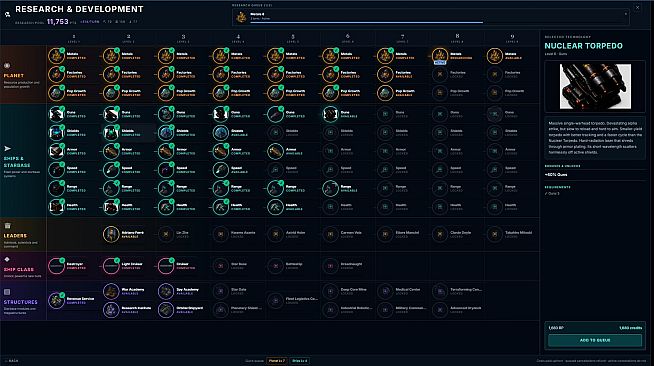Inspect the locked Battleship class node
Viewport: 654px width, 366px height.
pos(275,266)
